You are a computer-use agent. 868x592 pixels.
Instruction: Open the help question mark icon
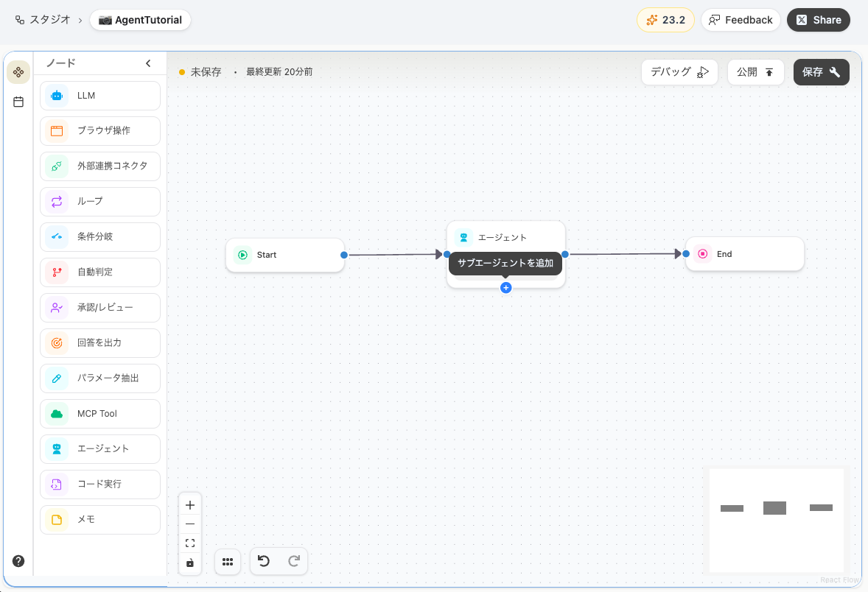coord(18,561)
